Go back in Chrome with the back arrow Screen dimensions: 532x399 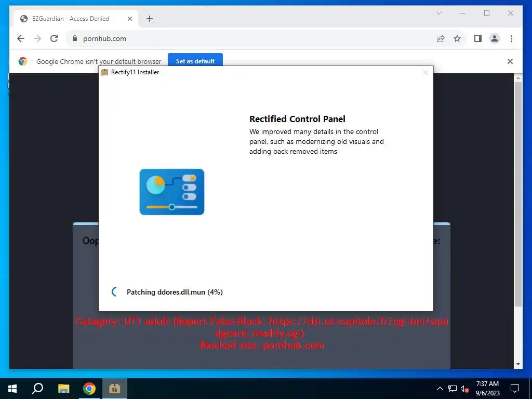pyautogui.click(x=21, y=38)
